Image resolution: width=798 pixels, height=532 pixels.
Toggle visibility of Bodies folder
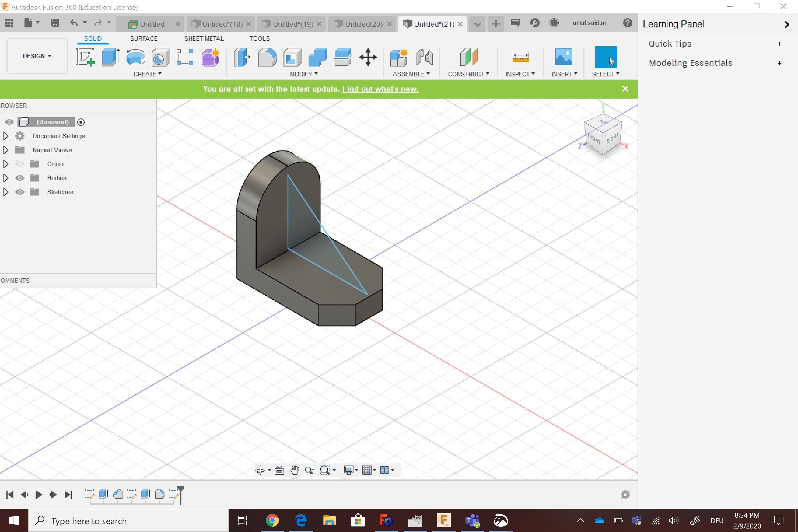20,178
